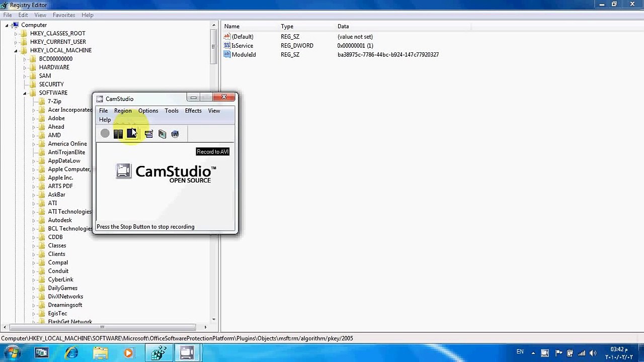644x362 pixels.
Task: Select the Classes key
Action: click(57, 245)
